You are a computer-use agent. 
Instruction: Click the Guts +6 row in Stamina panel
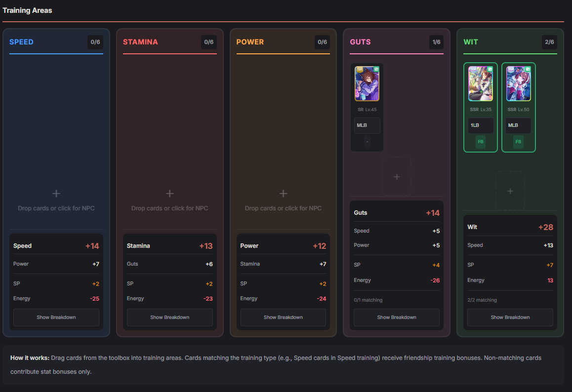click(169, 264)
